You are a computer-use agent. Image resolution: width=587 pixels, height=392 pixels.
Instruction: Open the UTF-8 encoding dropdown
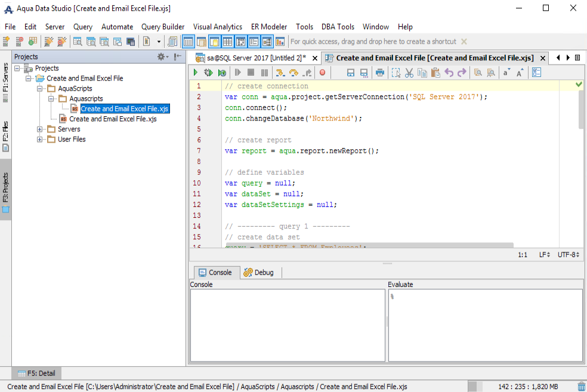click(569, 255)
